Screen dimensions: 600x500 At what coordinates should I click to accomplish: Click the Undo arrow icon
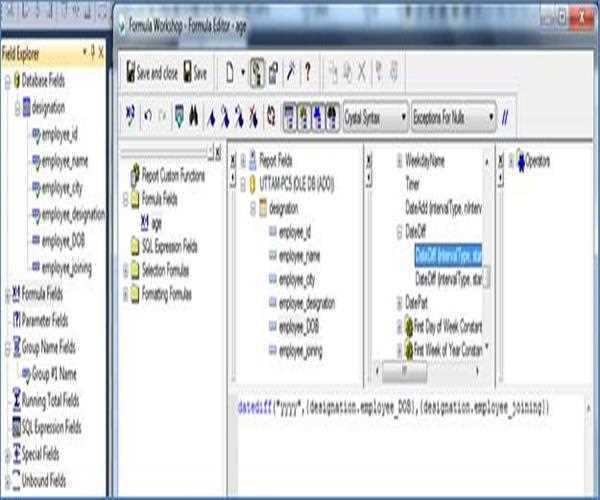[x=147, y=117]
